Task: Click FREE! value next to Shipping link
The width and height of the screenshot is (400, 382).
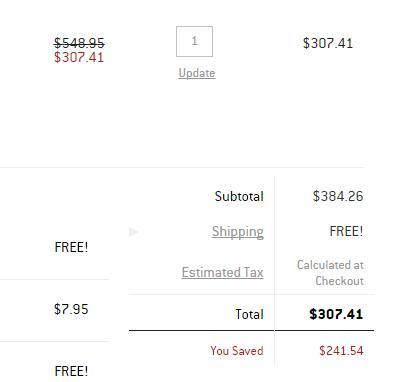Action: 346,231
